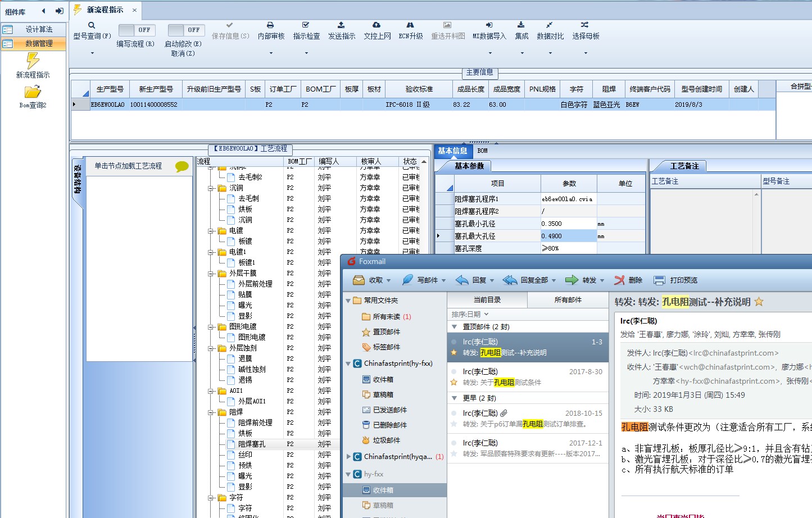Click the 型号查询 search icon
Screen dimensions: 812x518
click(x=92, y=25)
